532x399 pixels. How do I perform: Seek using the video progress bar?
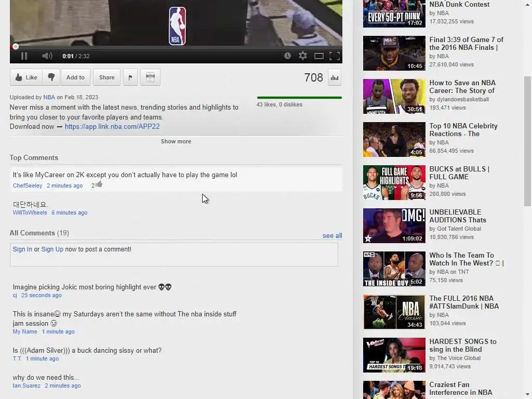click(176, 47)
